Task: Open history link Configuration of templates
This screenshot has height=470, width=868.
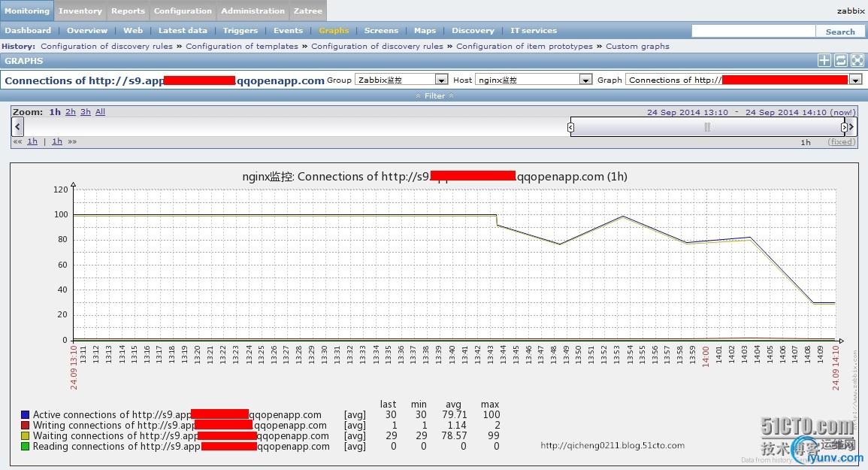Action: 242,46
